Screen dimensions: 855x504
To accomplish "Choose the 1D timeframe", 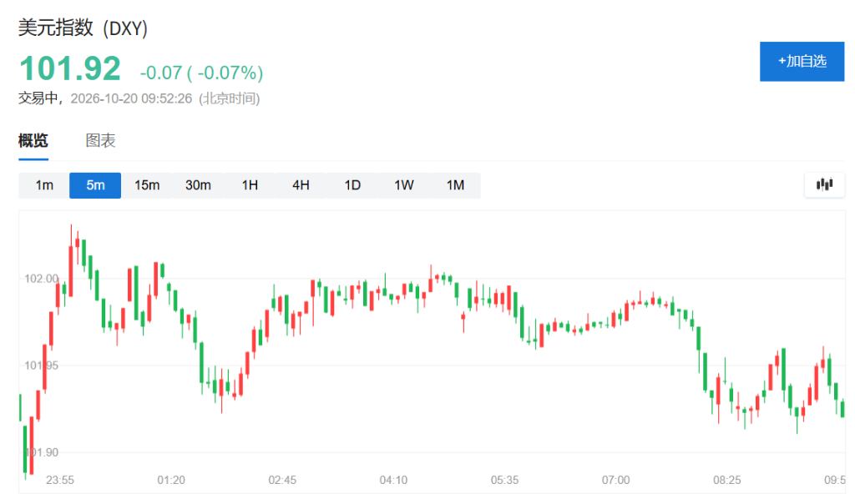I will (x=352, y=185).
